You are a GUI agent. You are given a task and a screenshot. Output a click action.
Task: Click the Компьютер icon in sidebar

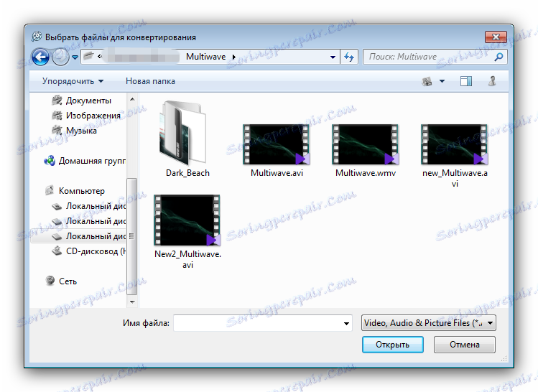(50, 190)
